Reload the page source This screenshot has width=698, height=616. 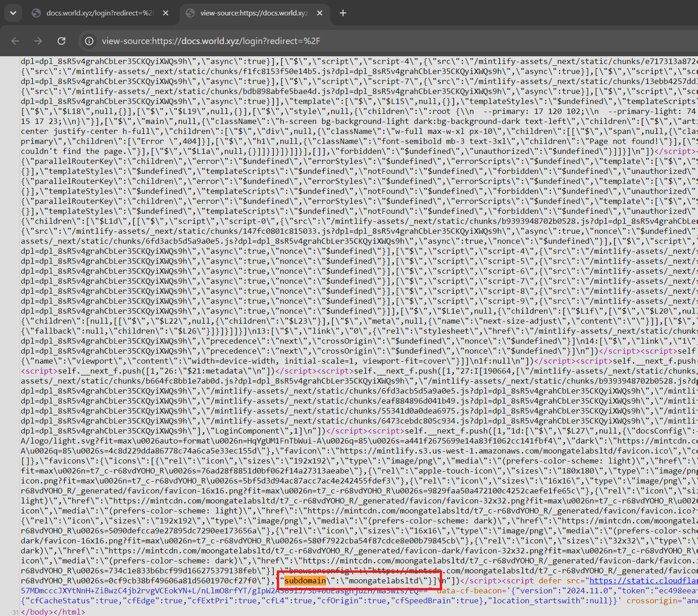tap(61, 41)
